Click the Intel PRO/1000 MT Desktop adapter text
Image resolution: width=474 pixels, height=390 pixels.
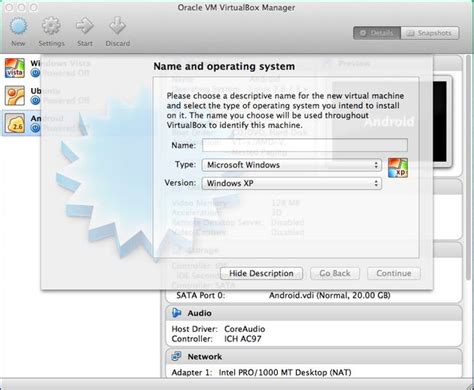coord(285,372)
